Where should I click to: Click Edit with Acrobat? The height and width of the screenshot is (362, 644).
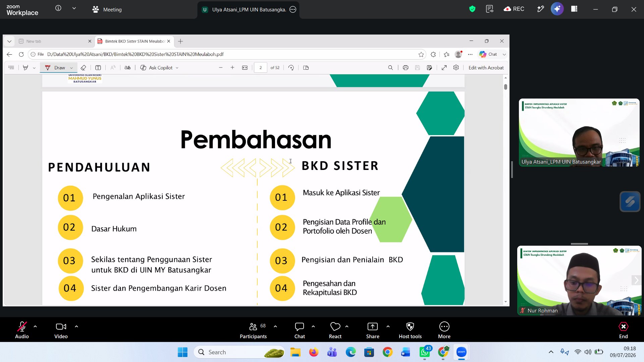(x=486, y=68)
